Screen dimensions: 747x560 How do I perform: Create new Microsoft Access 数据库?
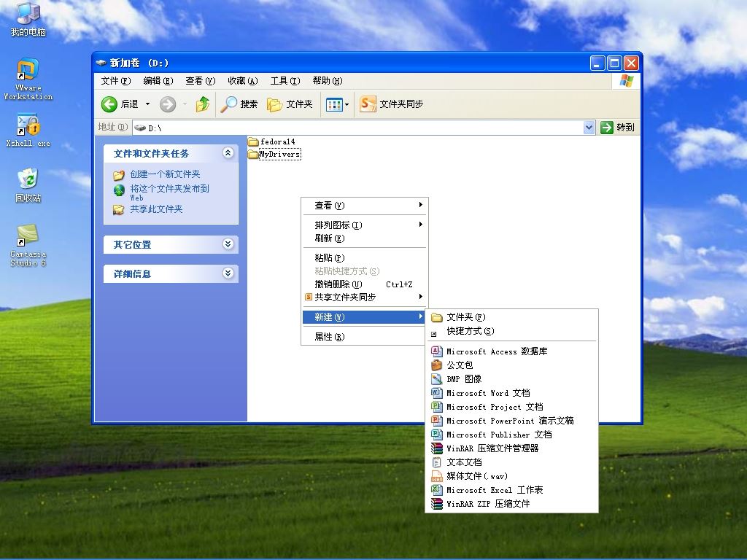coord(511,351)
